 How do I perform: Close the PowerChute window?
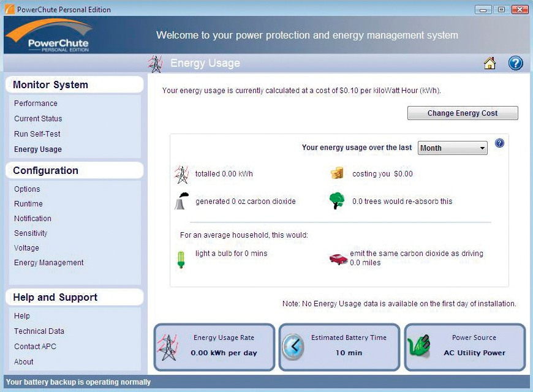pos(520,10)
